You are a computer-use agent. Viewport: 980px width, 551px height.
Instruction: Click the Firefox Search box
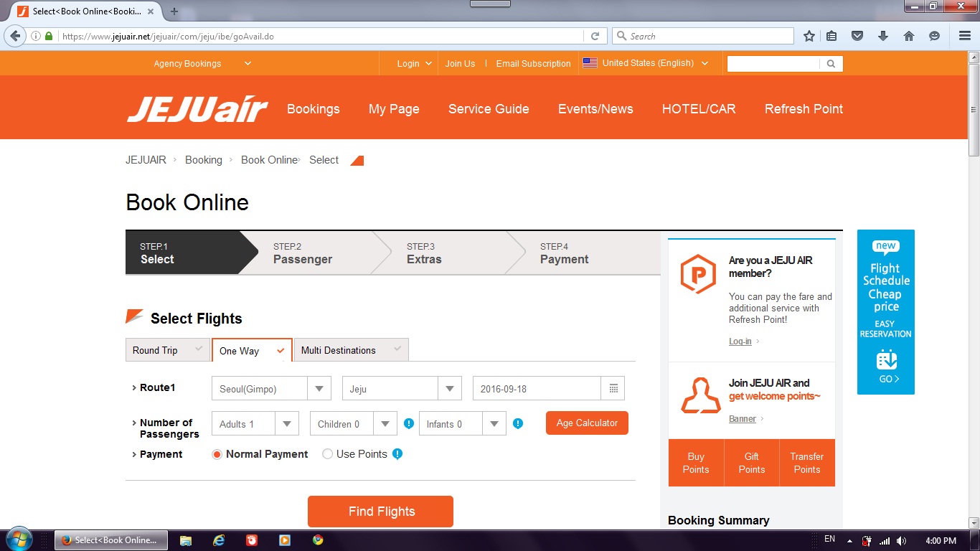[703, 36]
